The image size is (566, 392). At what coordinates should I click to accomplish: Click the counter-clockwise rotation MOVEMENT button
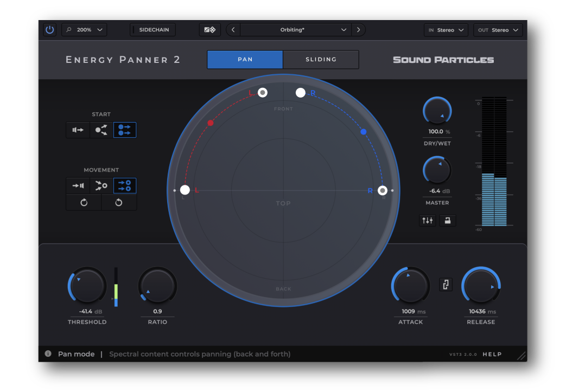pyautogui.click(x=119, y=202)
